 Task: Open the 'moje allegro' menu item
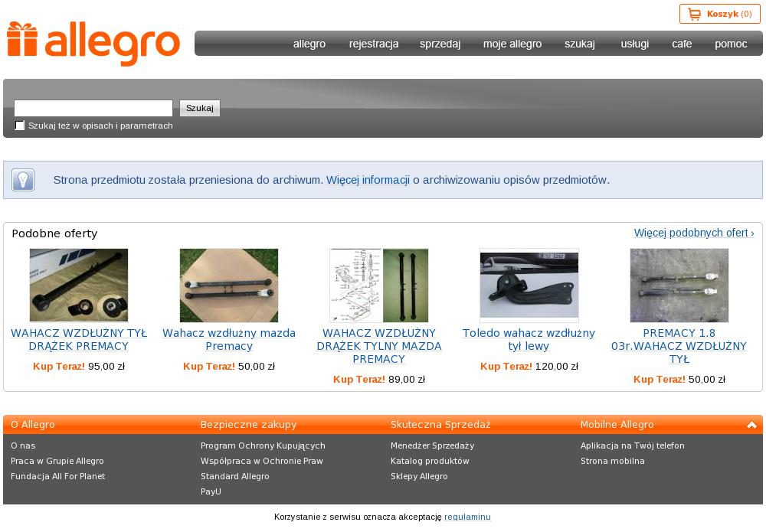(512, 44)
